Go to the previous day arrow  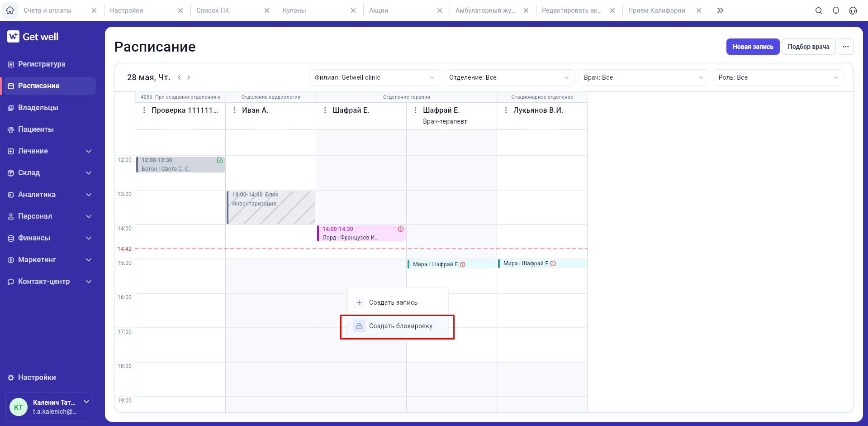point(179,77)
